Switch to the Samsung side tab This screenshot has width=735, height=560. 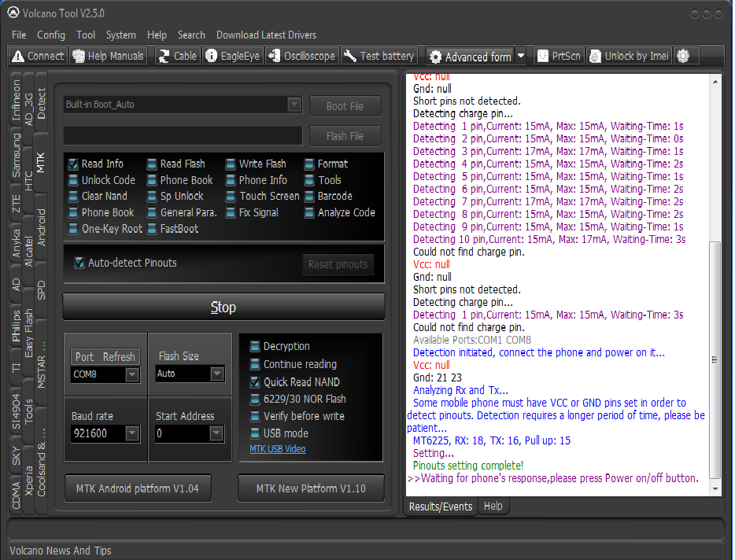(17, 156)
